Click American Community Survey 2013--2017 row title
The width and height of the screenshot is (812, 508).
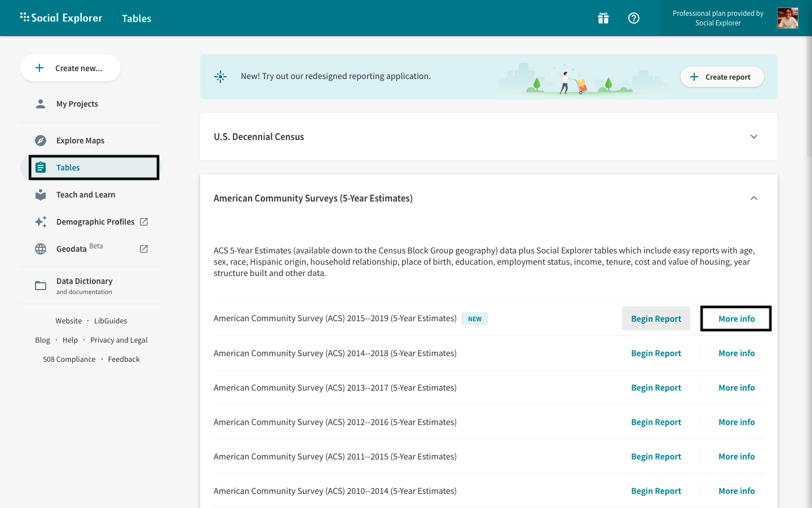(x=335, y=387)
